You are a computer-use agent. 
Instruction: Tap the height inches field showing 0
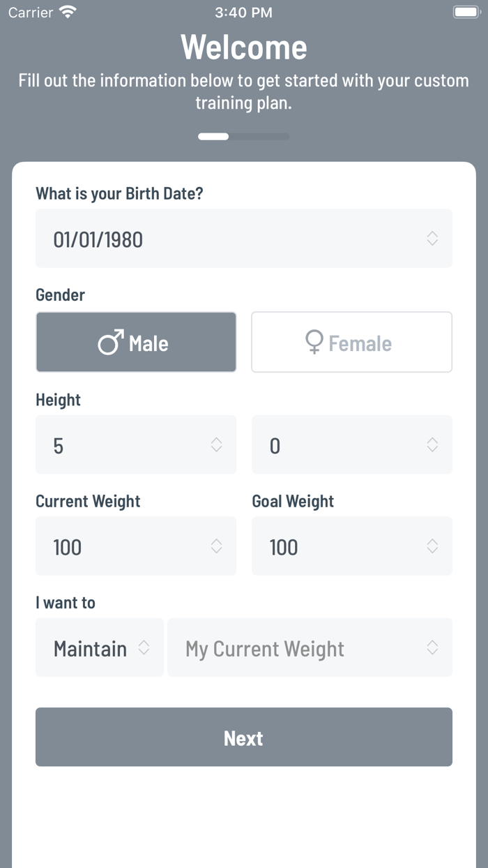[x=351, y=444]
